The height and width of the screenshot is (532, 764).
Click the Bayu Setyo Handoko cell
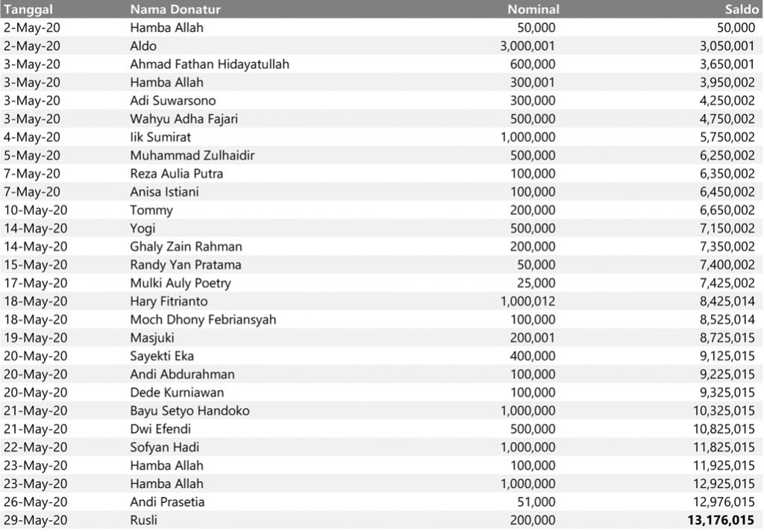pos(190,411)
